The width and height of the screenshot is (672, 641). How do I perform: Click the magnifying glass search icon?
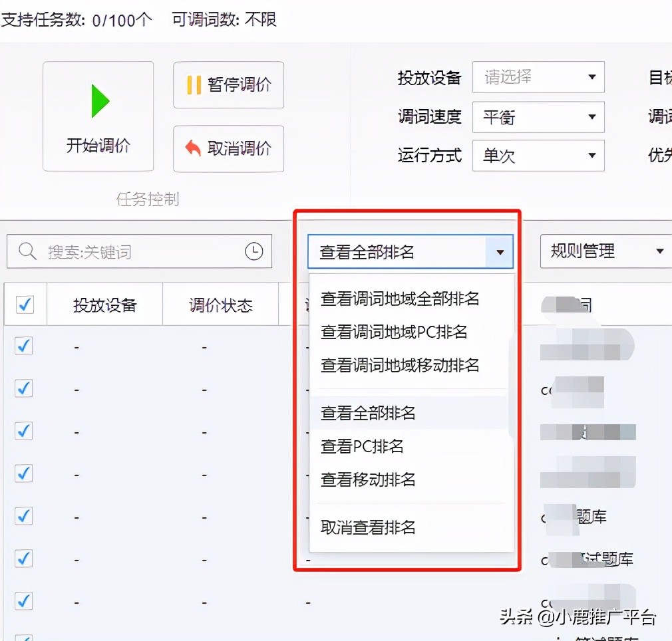tap(27, 251)
